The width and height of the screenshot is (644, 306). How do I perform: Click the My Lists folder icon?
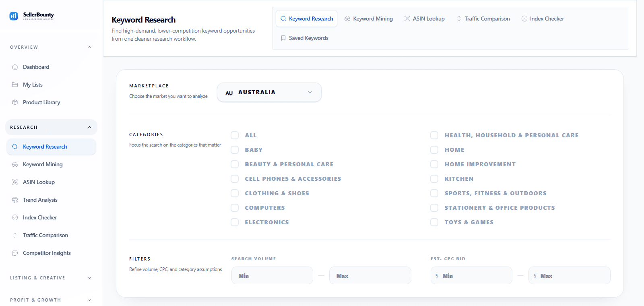15,85
